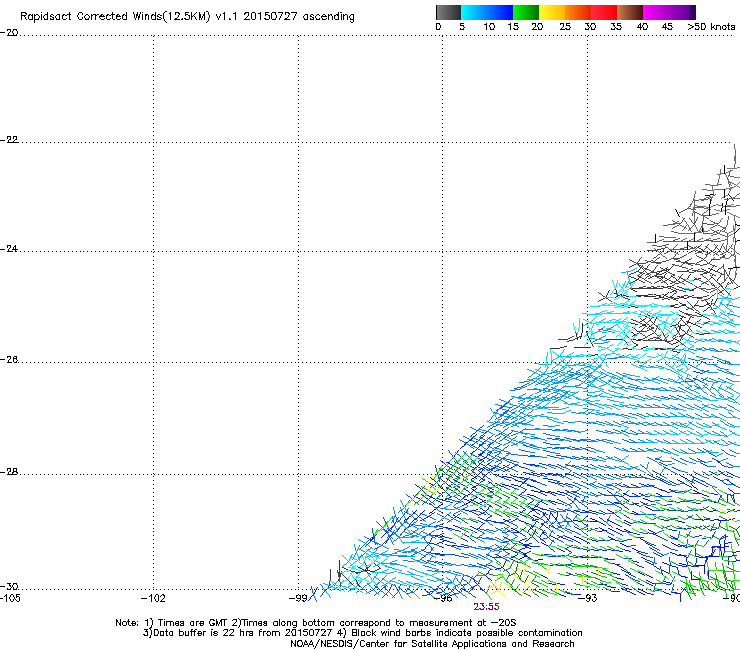Click the legend label '35'
This screenshot has width=740, height=650.
click(x=616, y=27)
